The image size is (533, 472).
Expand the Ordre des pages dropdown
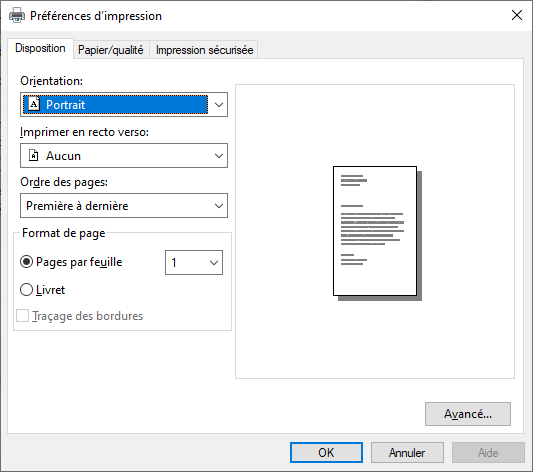[124, 206]
